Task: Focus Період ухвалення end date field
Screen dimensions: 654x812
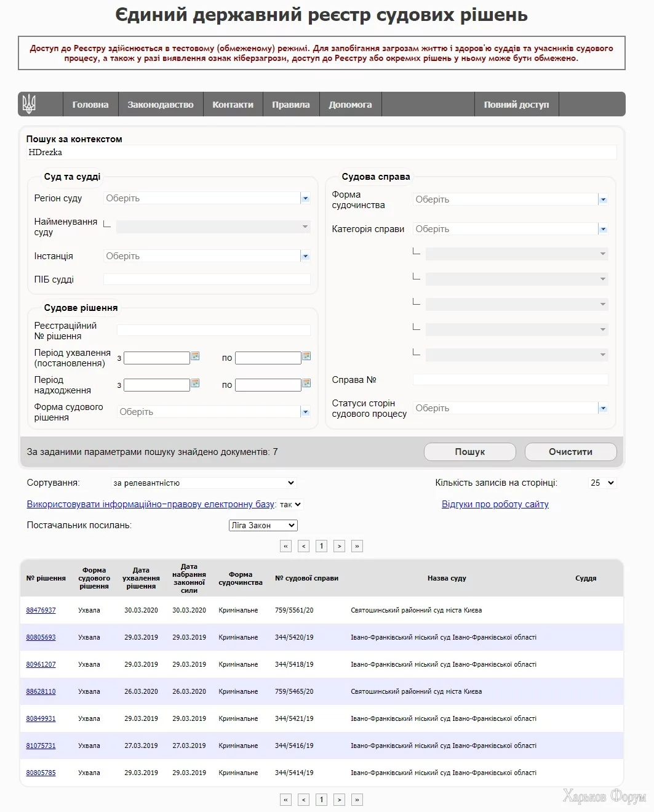Action: coord(268,358)
